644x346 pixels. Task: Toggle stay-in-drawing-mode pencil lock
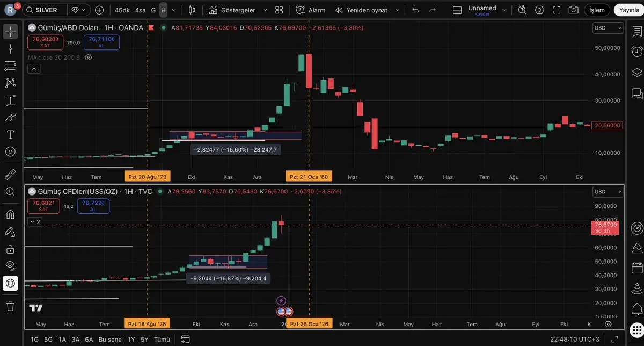(x=10, y=232)
